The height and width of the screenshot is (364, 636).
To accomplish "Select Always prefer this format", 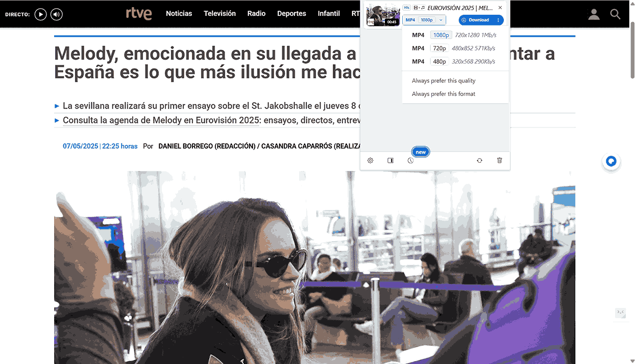I will [444, 94].
